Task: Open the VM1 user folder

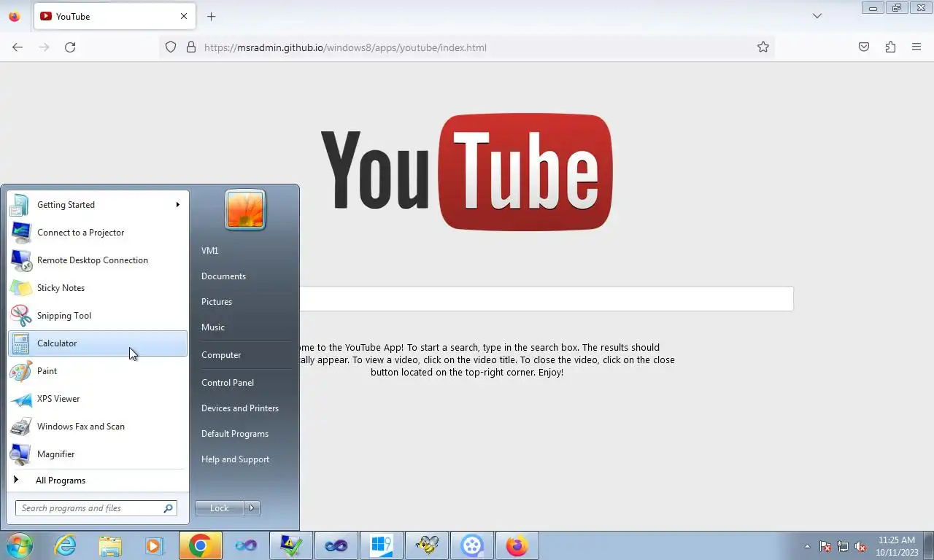Action: (x=210, y=251)
